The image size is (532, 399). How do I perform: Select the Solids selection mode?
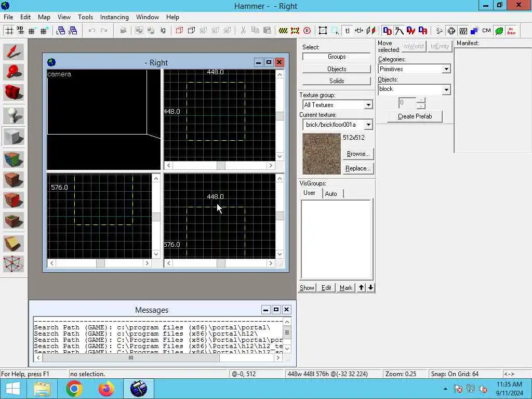[x=337, y=81]
